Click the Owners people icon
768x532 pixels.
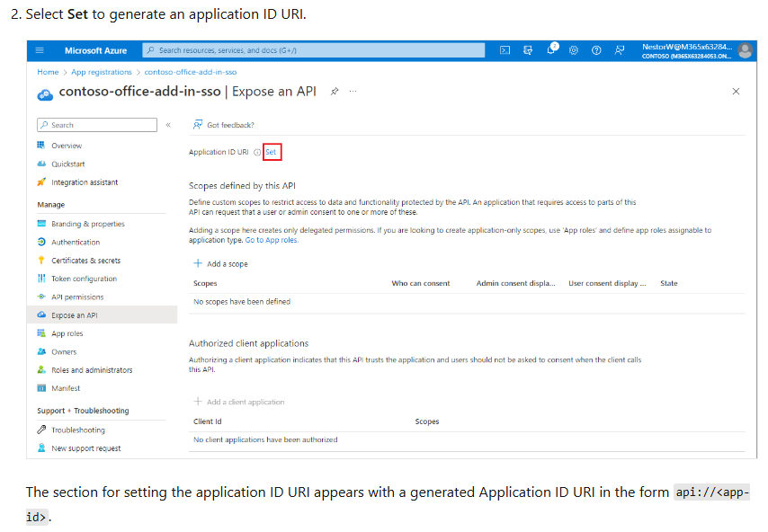41,351
